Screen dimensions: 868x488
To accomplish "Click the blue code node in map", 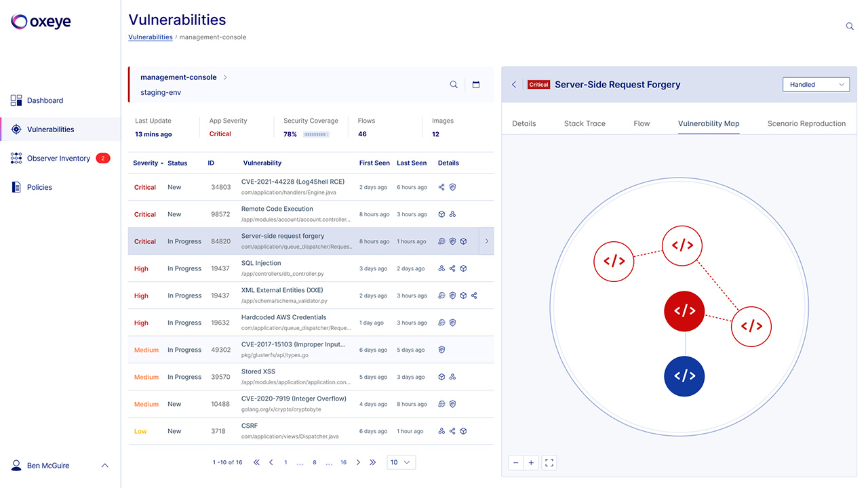I will (684, 375).
